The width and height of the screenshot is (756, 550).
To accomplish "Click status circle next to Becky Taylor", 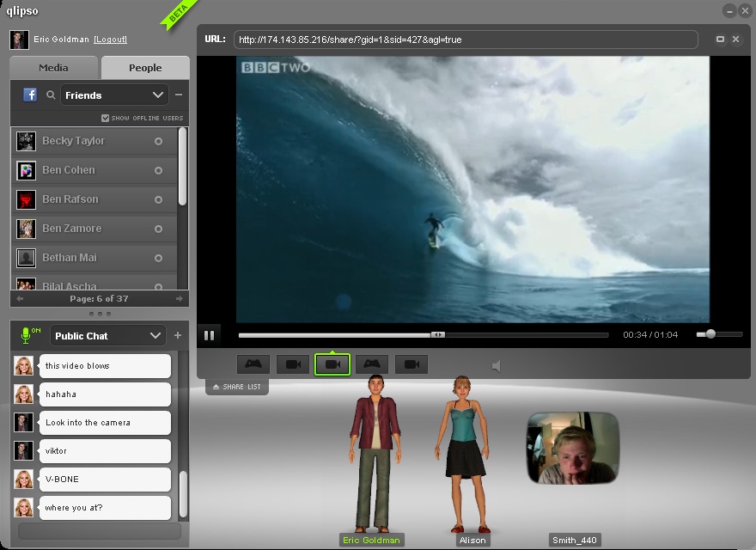I will [158, 141].
